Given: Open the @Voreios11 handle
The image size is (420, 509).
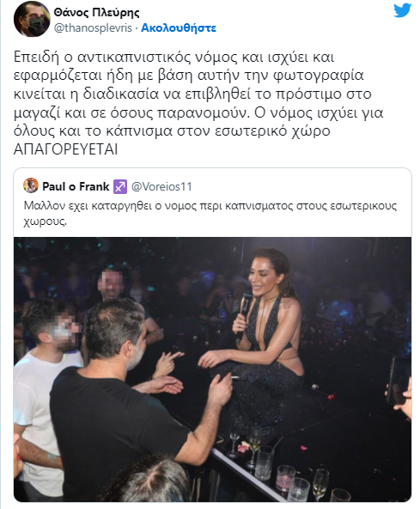Looking at the screenshot, I should 161,186.
